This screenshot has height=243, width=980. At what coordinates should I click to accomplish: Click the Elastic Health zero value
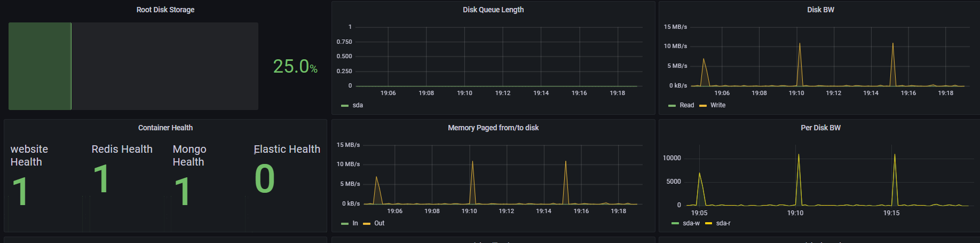click(265, 178)
